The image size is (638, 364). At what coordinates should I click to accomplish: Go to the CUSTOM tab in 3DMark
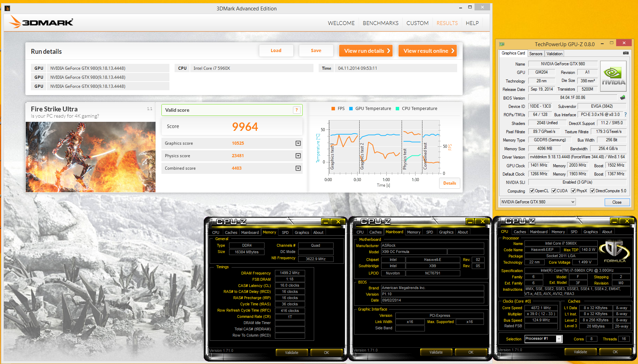tap(417, 23)
